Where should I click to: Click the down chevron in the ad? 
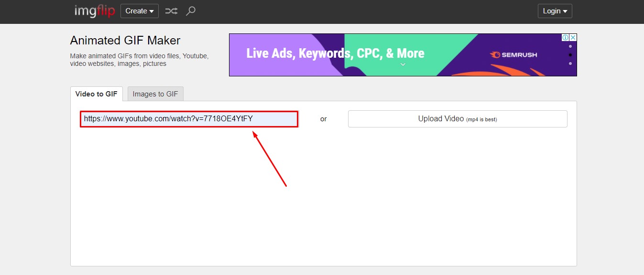tap(403, 65)
